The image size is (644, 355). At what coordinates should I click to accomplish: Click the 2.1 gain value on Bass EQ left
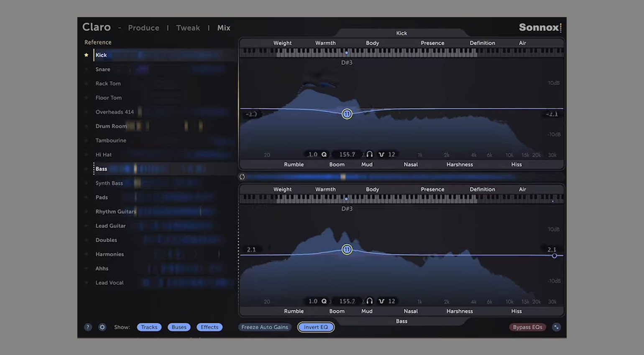tap(251, 249)
